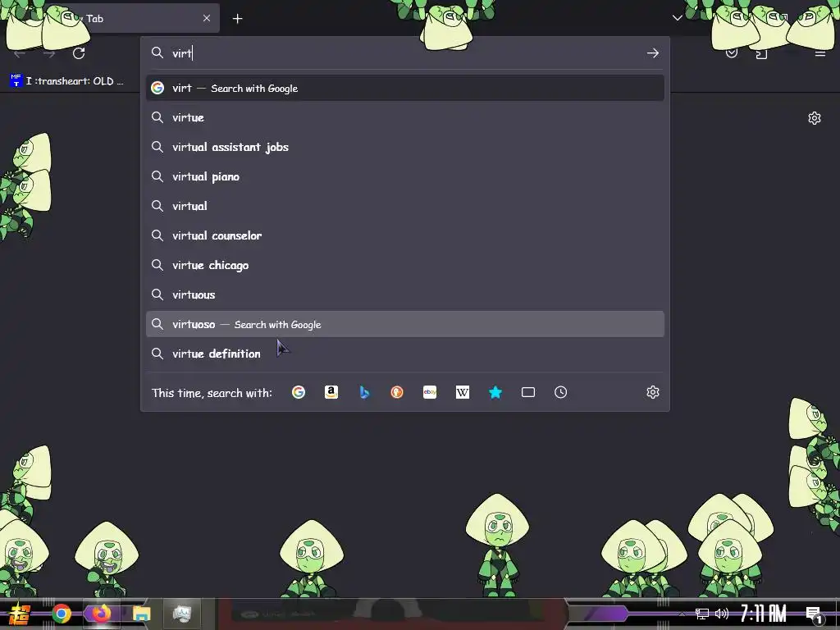Show the 7:11 AM clock flyout
The height and width of the screenshot is (630, 840).
(764, 614)
